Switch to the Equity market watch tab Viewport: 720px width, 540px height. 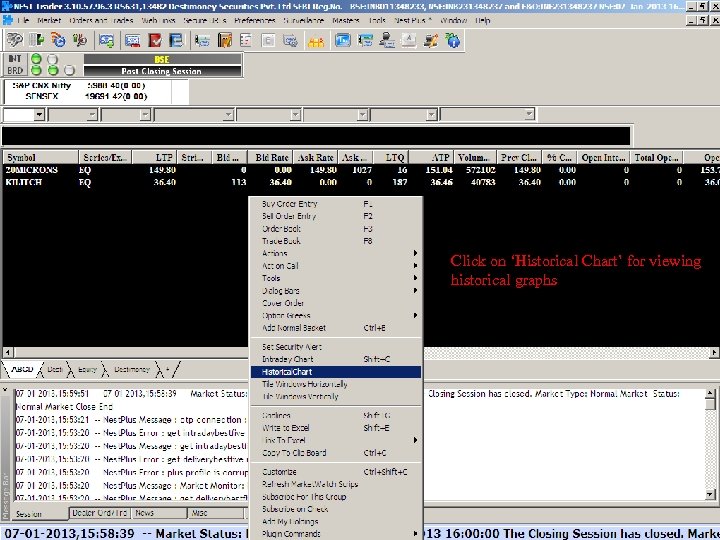click(87, 369)
